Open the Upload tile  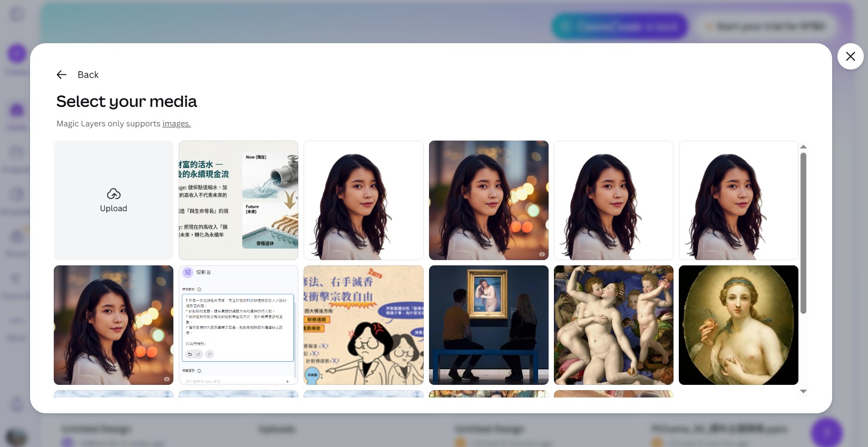click(x=113, y=200)
